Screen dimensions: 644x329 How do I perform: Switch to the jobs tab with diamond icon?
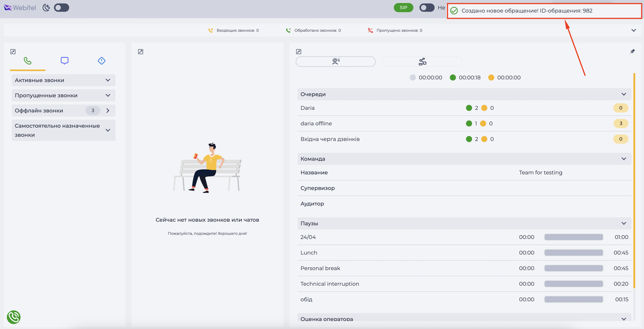pos(101,61)
